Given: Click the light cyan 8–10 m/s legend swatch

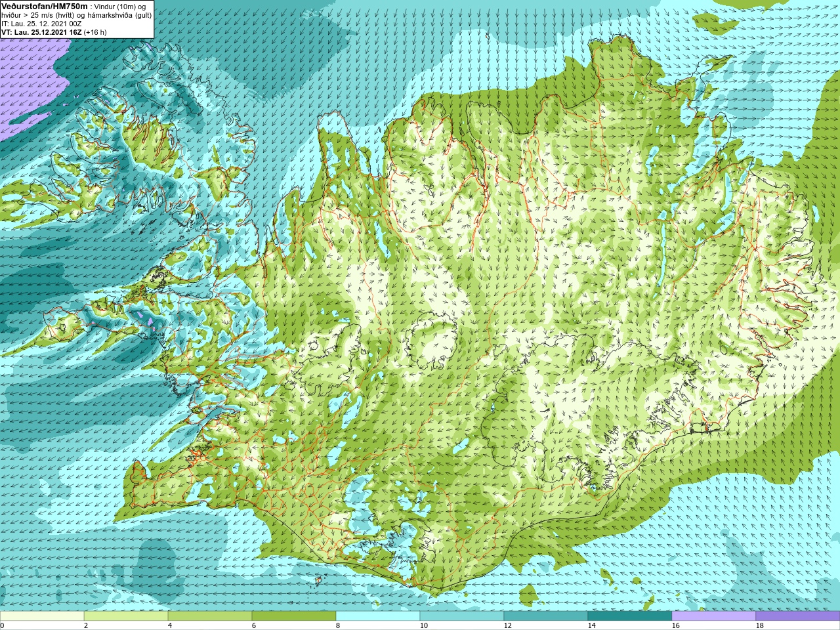Looking at the screenshot, I should click(x=378, y=616).
